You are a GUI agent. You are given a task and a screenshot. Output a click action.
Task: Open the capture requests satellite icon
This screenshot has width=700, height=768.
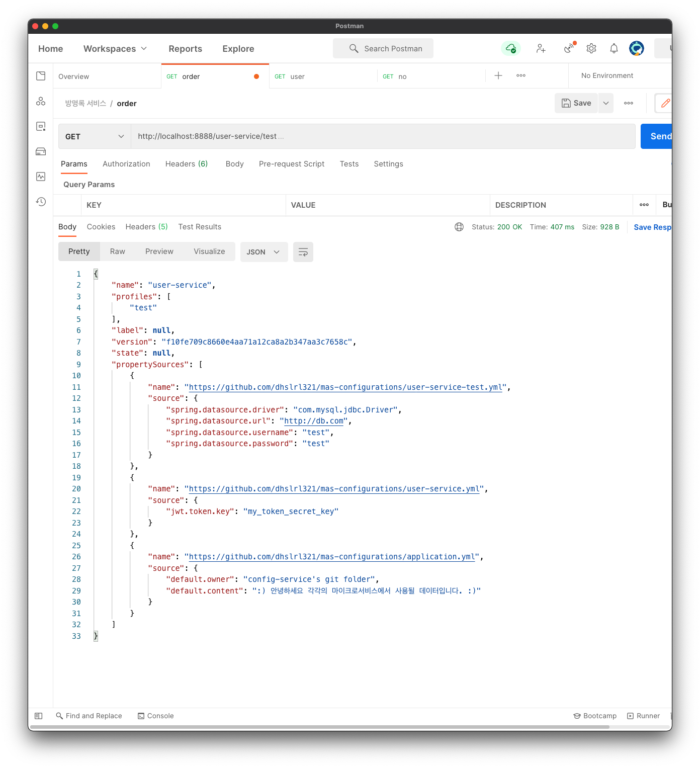point(569,48)
